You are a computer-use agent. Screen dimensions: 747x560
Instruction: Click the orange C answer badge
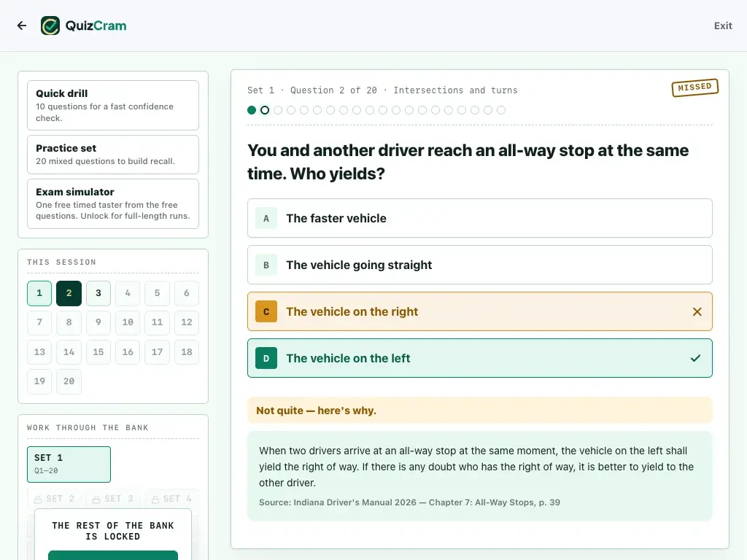point(266,311)
